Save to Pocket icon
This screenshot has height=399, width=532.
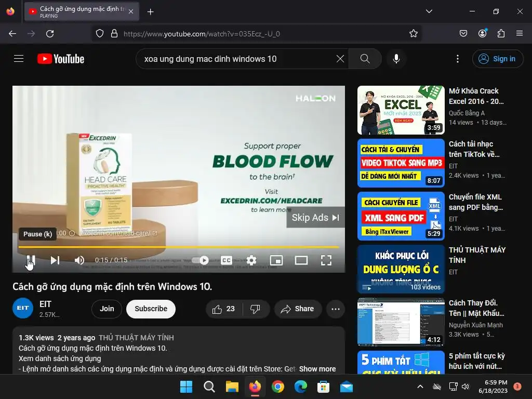(463, 34)
